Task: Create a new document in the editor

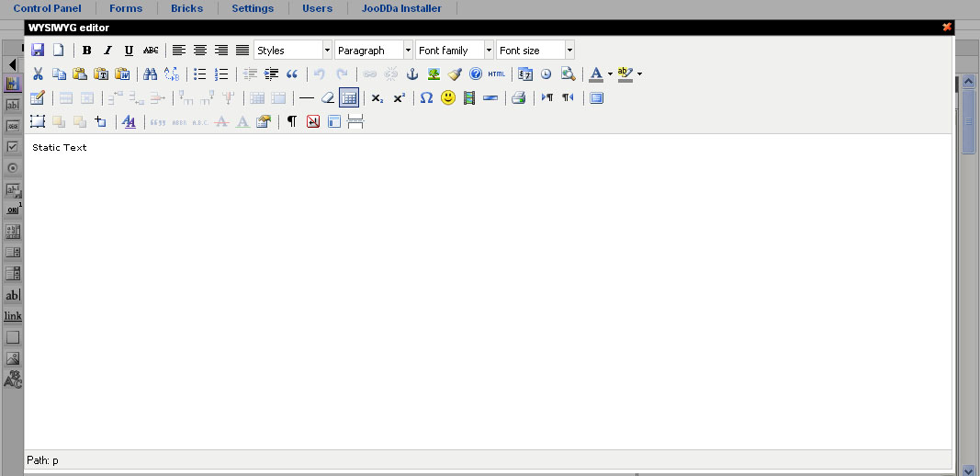Action: click(x=58, y=50)
